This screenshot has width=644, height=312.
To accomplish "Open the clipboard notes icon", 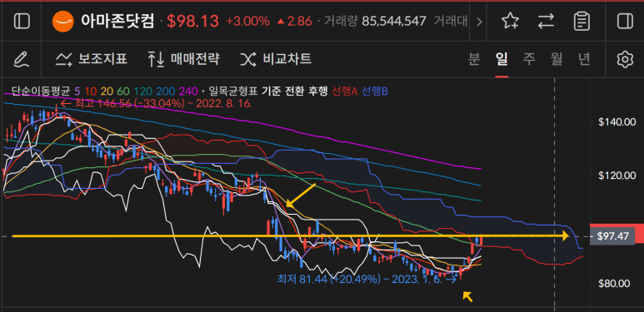I will tap(582, 21).
